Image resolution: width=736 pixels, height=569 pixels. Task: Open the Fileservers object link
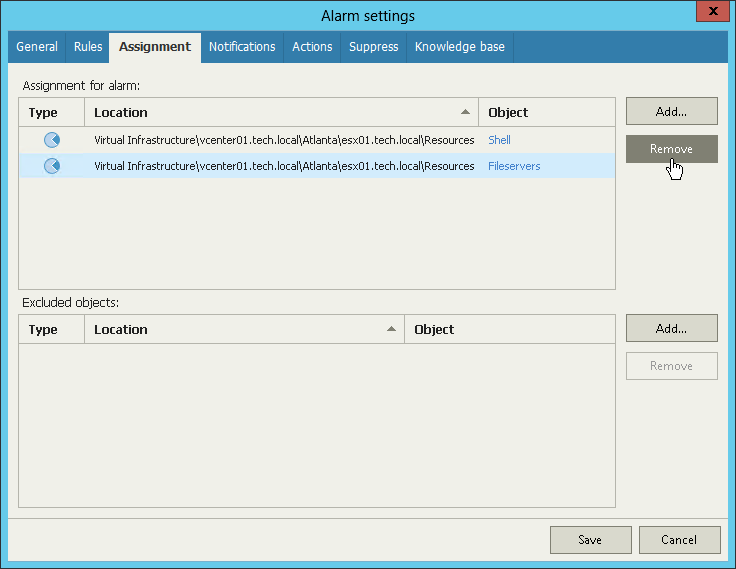[x=514, y=166]
